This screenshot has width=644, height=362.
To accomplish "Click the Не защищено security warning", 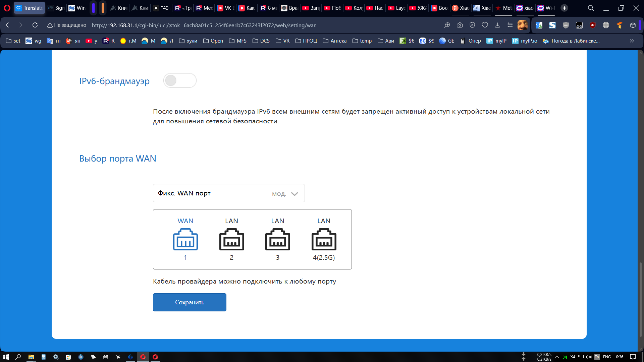I will (x=67, y=25).
